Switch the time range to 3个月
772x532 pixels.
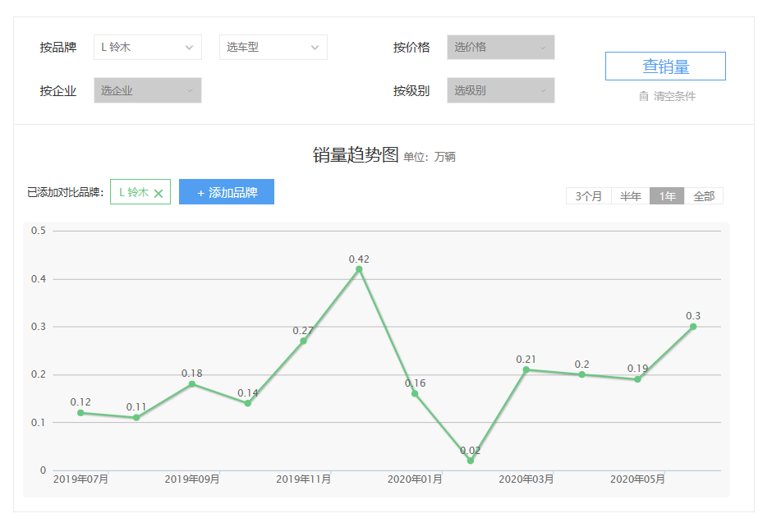(x=589, y=196)
